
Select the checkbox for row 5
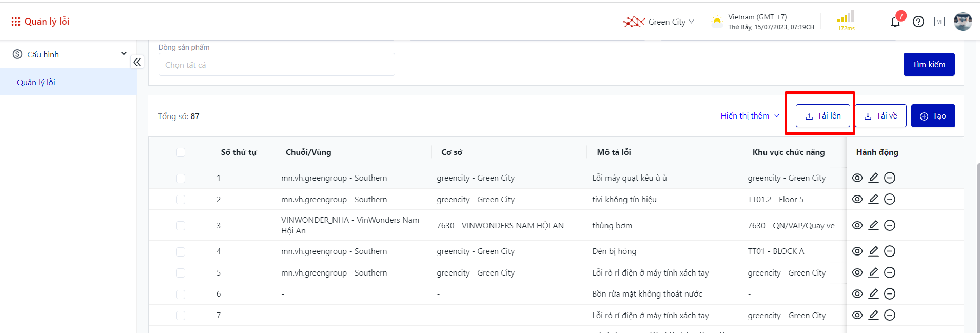point(181,273)
